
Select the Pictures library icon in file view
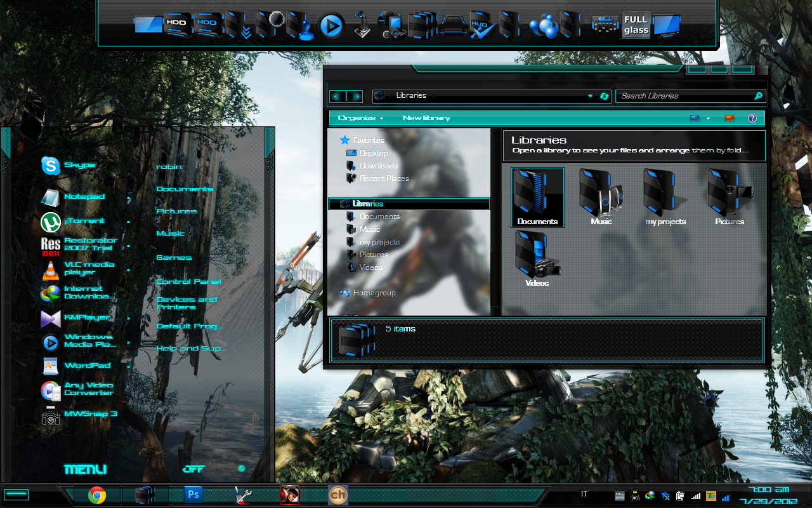730,197
